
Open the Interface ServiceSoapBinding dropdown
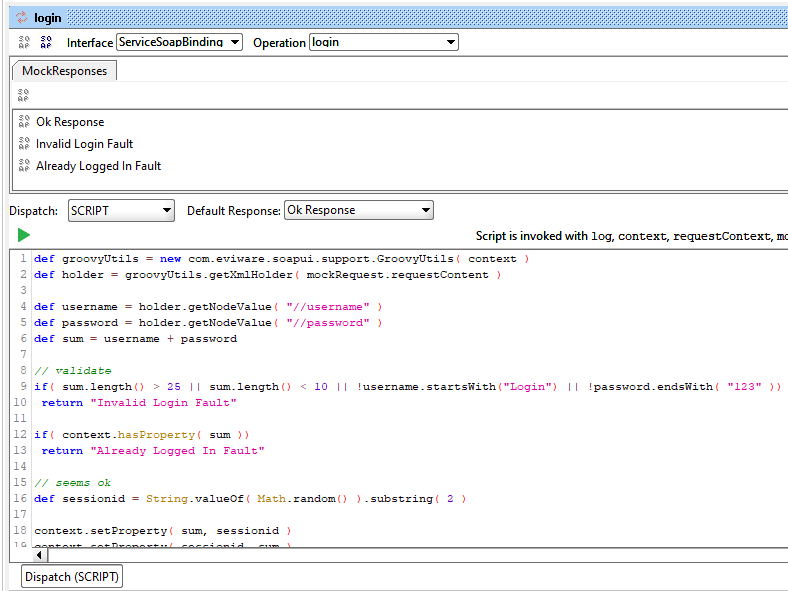179,42
